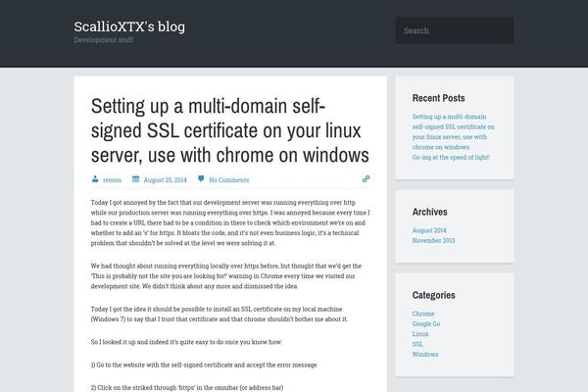Screen dimensions: 588x392
Task: Click step 2 'Click on the striked through' text
Action: coord(187,387)
